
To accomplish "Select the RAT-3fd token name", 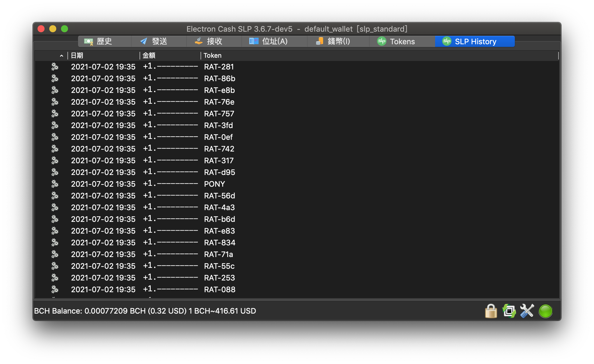I will (x=218, y=125).
